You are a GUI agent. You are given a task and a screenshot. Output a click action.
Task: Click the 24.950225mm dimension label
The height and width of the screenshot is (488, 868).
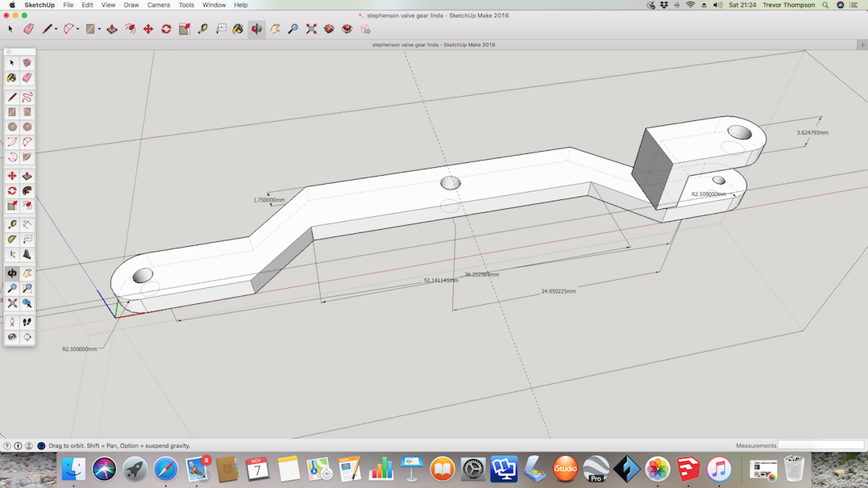pos(558,291)
